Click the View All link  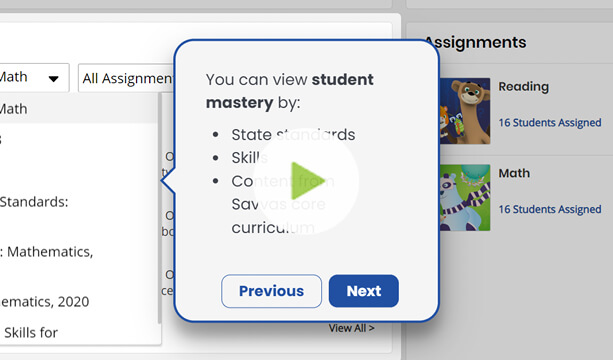point(351,328)
